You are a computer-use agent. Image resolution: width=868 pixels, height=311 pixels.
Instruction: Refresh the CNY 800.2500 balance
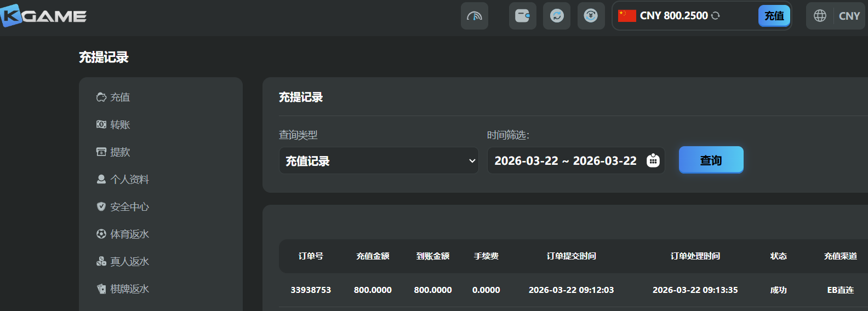click(x=716, y=16)
